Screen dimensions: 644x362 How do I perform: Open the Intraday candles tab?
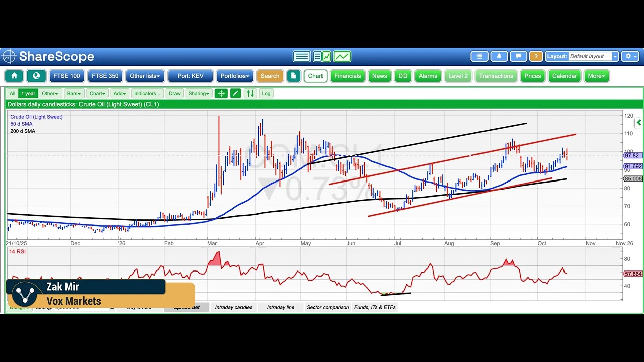coord(233,307)
